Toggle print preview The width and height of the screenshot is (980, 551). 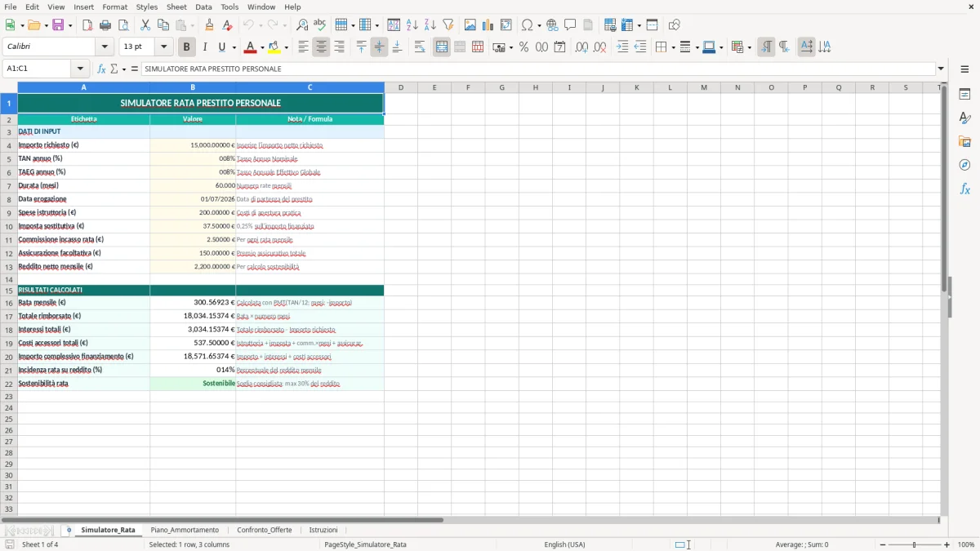123,25
